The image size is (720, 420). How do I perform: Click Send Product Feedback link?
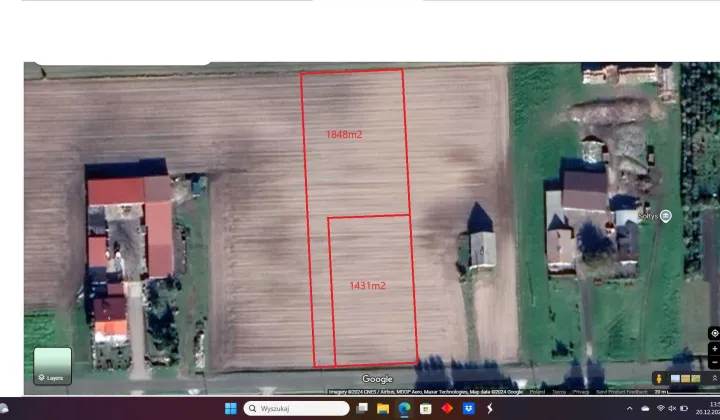[x=622, y=392]
